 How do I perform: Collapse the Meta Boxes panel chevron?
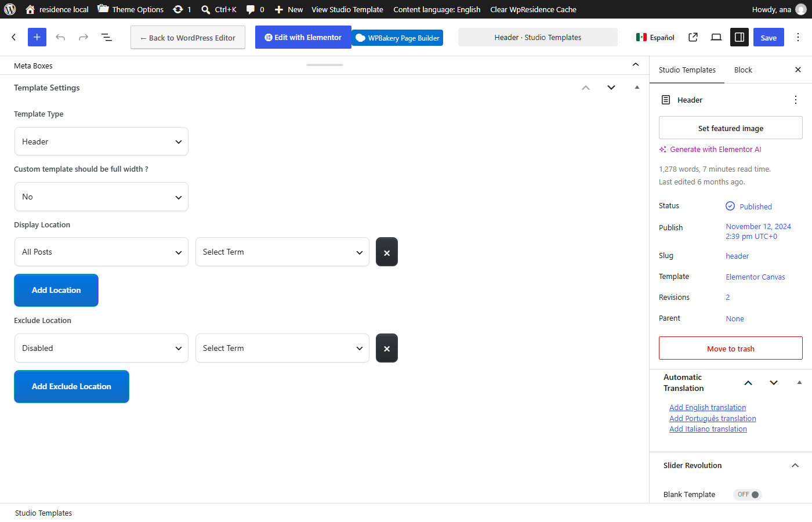(636, 64)
